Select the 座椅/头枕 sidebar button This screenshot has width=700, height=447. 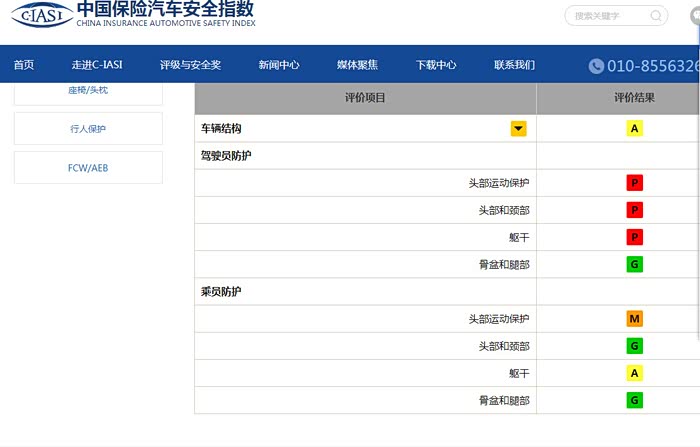pyautogui.click(x=88, y=93)
